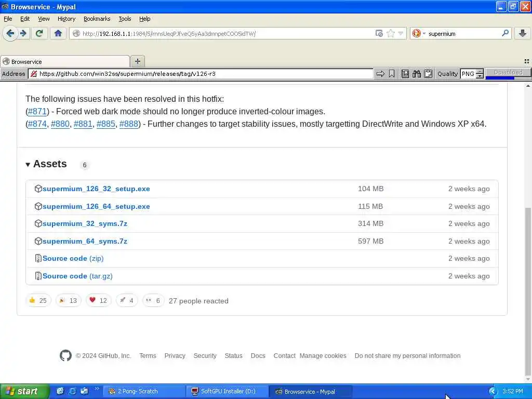532x399 pixels.
Task: Toggle the party popper reaction 13
Action: pos(68,300)
